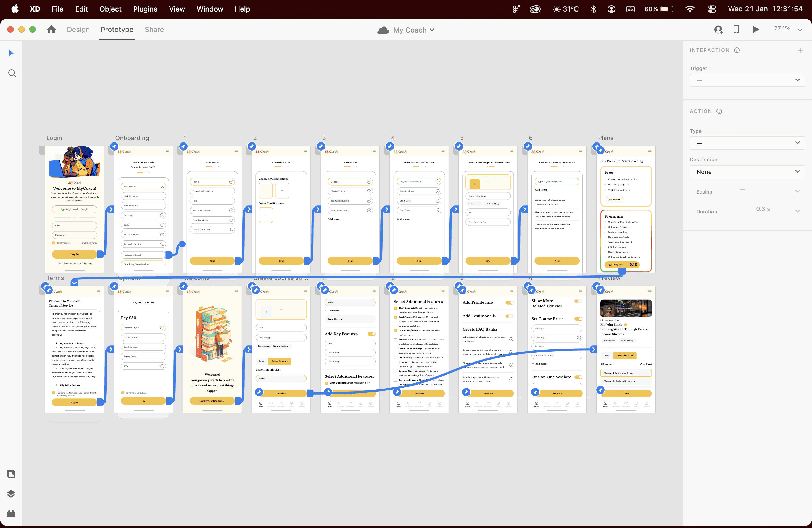This screenshot has height=528, width=812.
Task: Open the Trigger dropdown
Action: click(747, 80)
